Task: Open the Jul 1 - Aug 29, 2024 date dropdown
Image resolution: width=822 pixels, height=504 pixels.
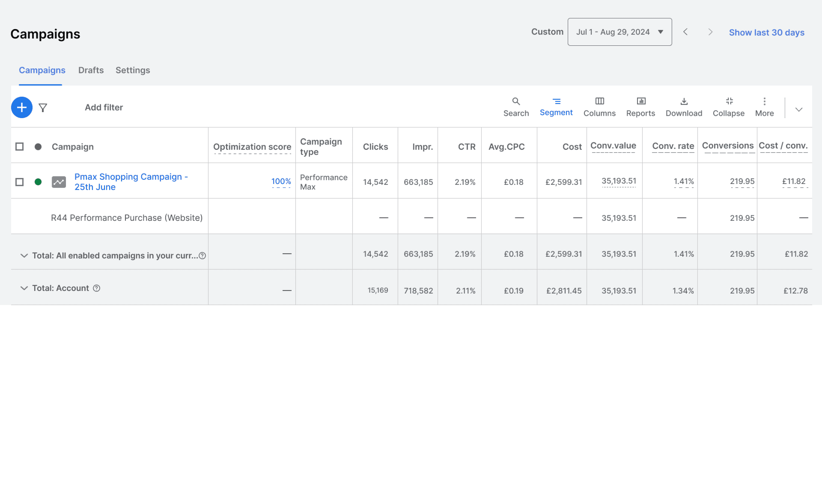Action: [619, 32]
